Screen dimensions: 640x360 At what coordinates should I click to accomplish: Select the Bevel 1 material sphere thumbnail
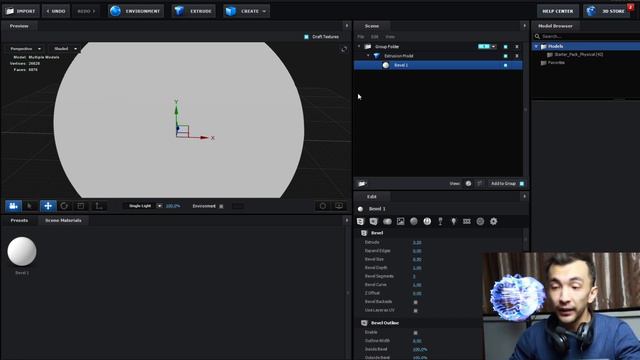[x=22, y=251]
